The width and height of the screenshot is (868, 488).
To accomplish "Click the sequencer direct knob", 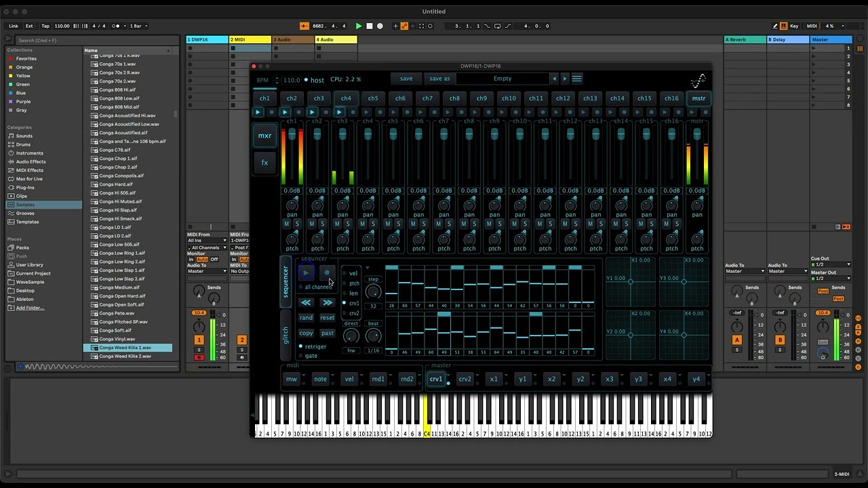I will tap(351, 335).
